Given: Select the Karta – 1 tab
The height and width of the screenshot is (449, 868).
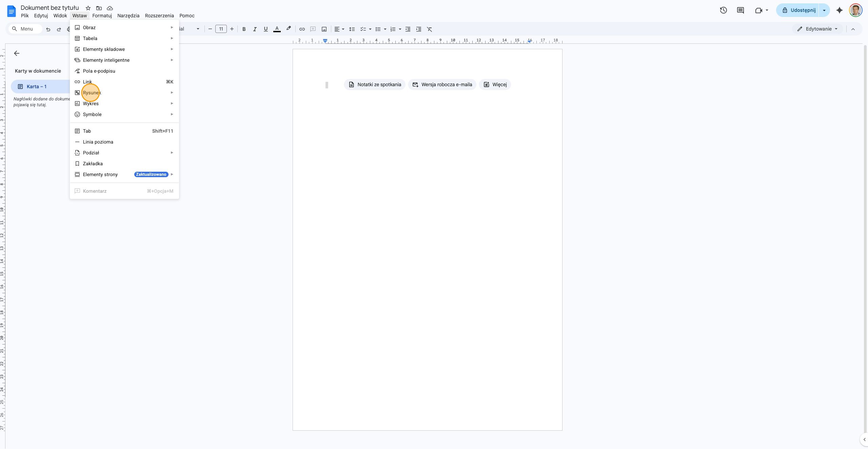Looking at the screenshot, I should click(x=41, y=87).
